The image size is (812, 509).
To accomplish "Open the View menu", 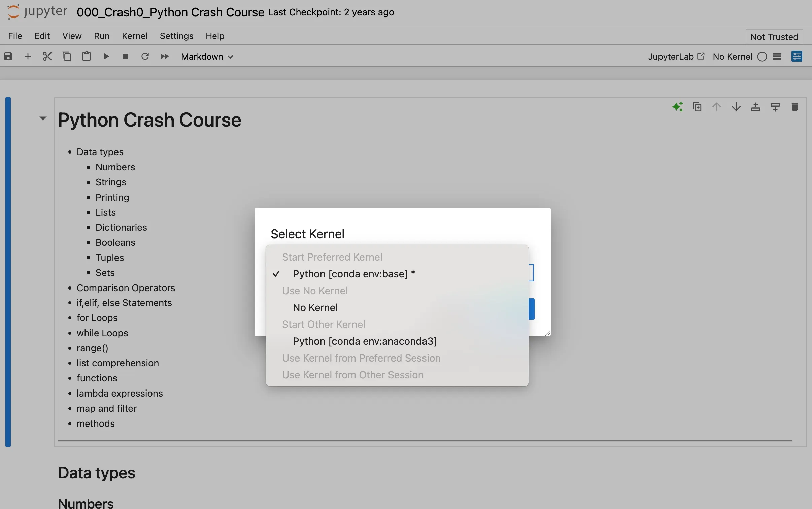I will (72, 36).
